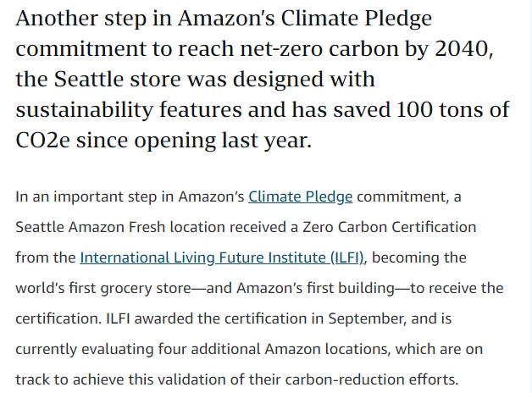Image resolution: width=532 pixels, height=393 pixels.
Task: Click the phrase 'Amazon's first building'
Action: (x=315, y=288)
